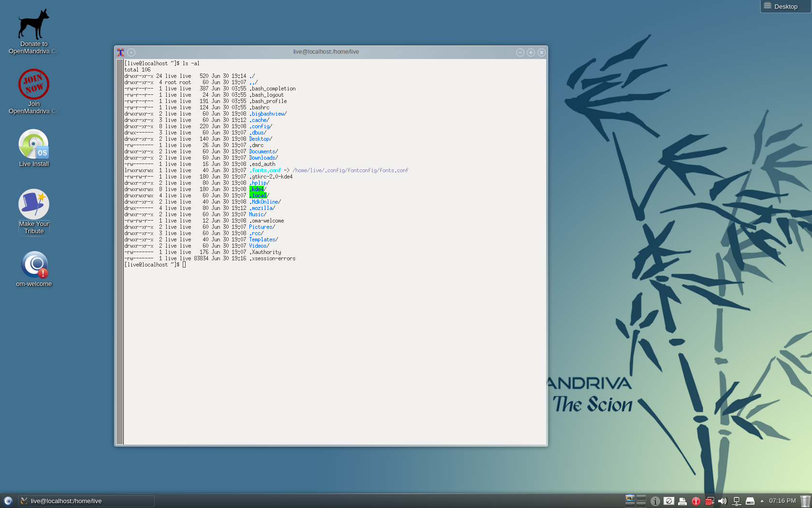Launch the Live Install desktop icon
812x508 pixels.
tap(34, 148)
